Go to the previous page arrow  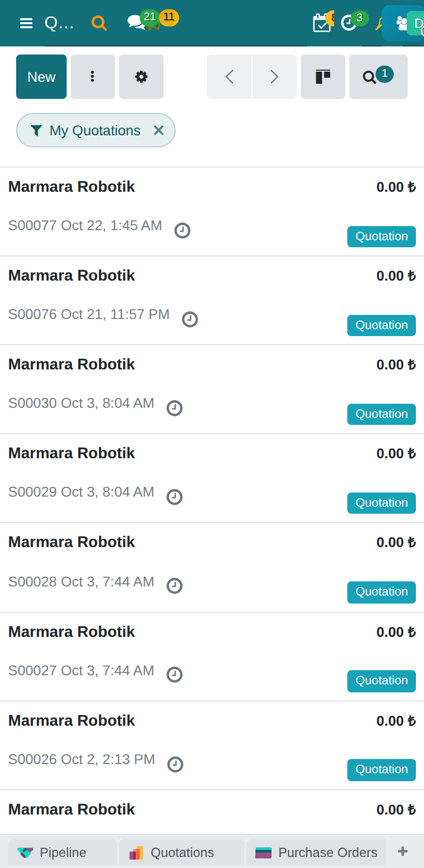click(229, 77)
